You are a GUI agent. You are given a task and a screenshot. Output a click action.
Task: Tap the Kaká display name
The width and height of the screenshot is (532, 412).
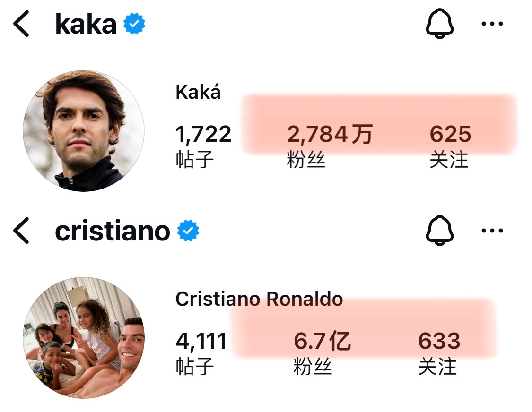[x=198, y=92]
